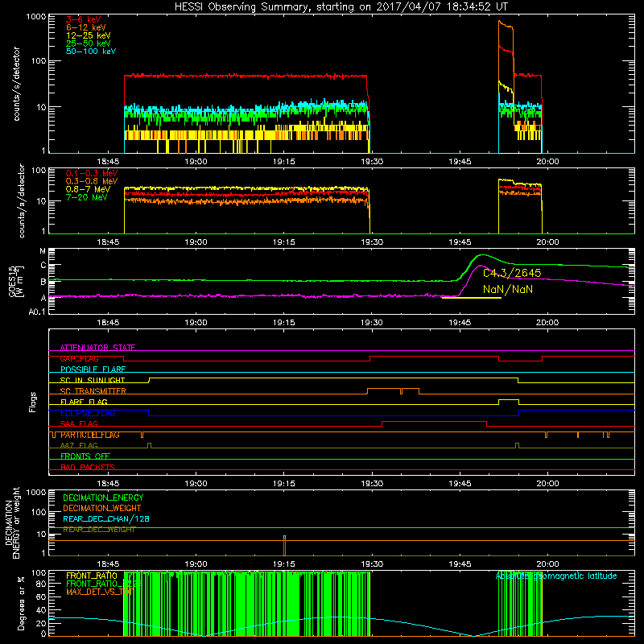Viewport: 644px width, 644px height.
Task: Click the HESSI Observing Summary title text
Action: [341, 6]
